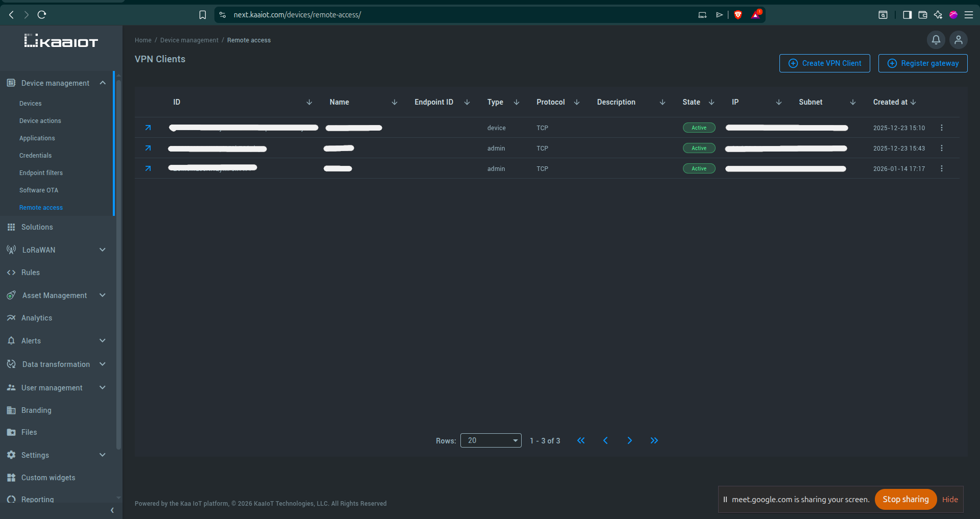
Task: Click the Active state badge on first row
Action: tap(699, 128)
